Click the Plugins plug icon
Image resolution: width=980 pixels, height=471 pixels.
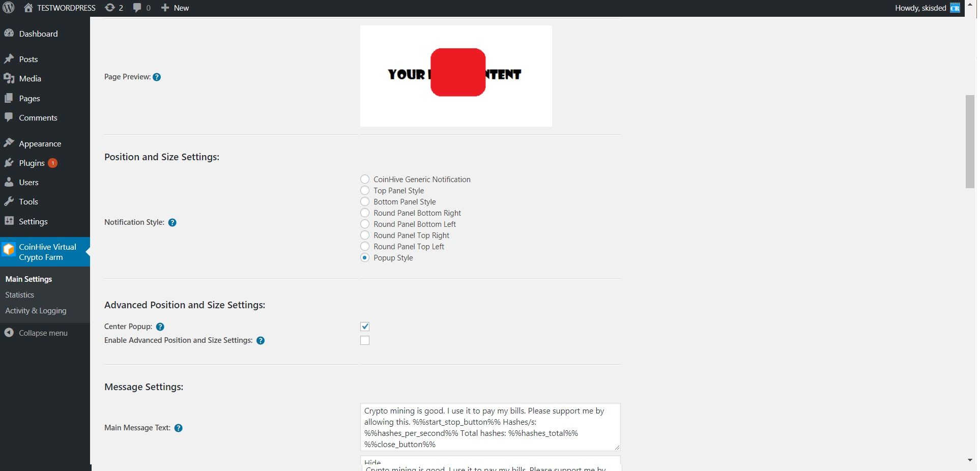tap(9, 163)
